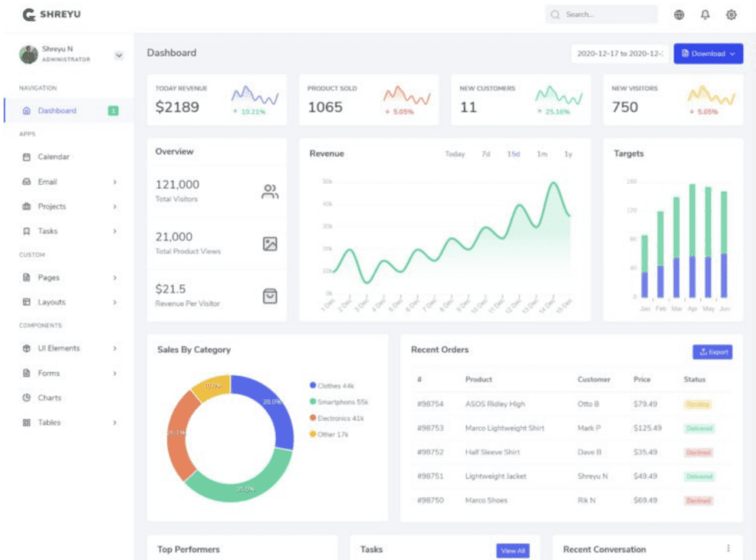This screenshot has width=756, height=560.
Task: Click the Recent Conversation three-dot menu
Action: click(x=728, y=548)
